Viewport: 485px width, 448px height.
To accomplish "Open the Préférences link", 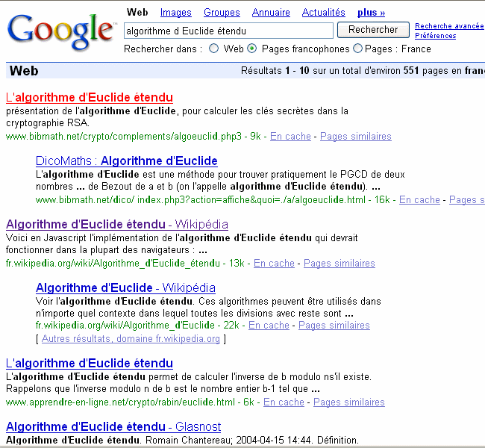I will pos(435,36).
